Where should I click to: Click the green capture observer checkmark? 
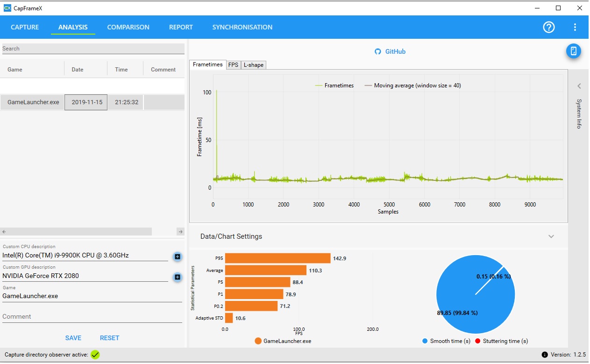pyautogui.click(x=95, y=355)
